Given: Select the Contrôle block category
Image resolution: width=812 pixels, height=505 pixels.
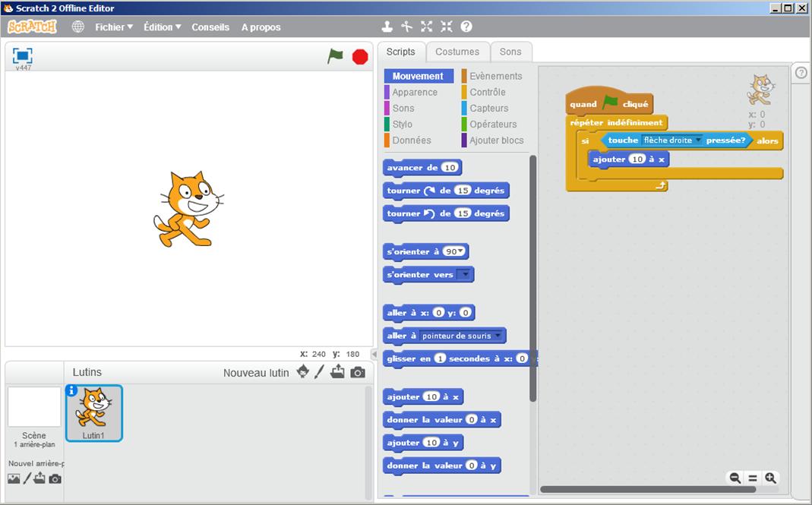Looking at the screenshot, I should point(487,92).
